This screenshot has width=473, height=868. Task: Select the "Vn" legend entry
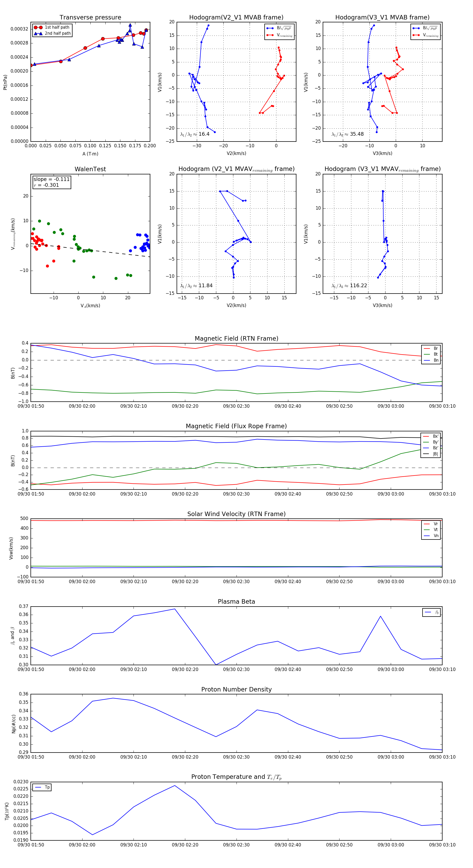click(x=431, y=536)
